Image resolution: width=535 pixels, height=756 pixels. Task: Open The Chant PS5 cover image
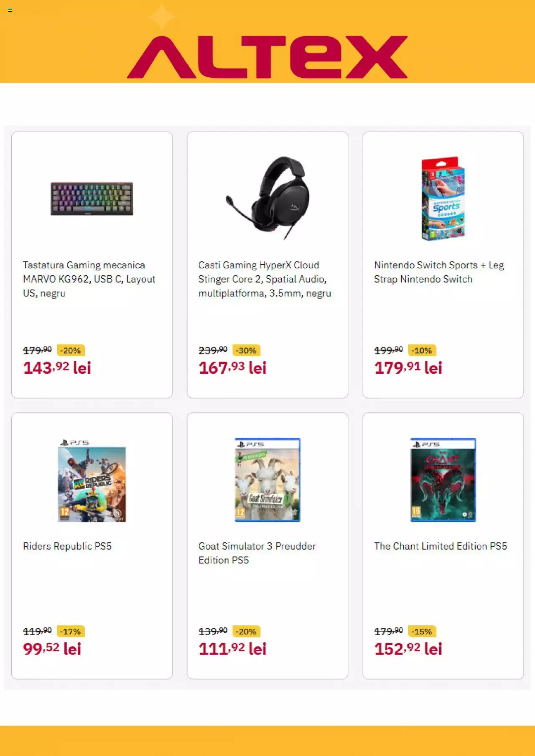(x=443, y=479)
